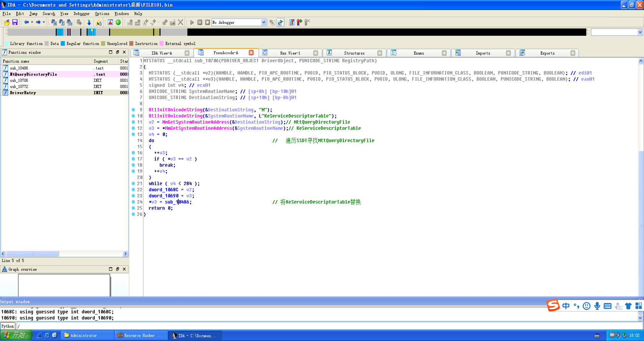The image size is (644, 341).
Task: Pause the process in the debugger toolbar
Action: [200, 22]
